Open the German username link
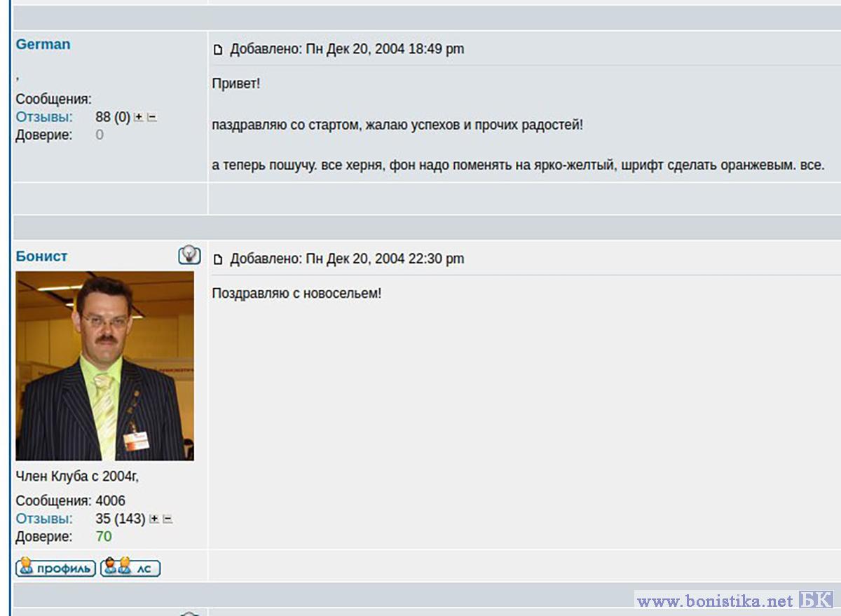 (43, 44)
